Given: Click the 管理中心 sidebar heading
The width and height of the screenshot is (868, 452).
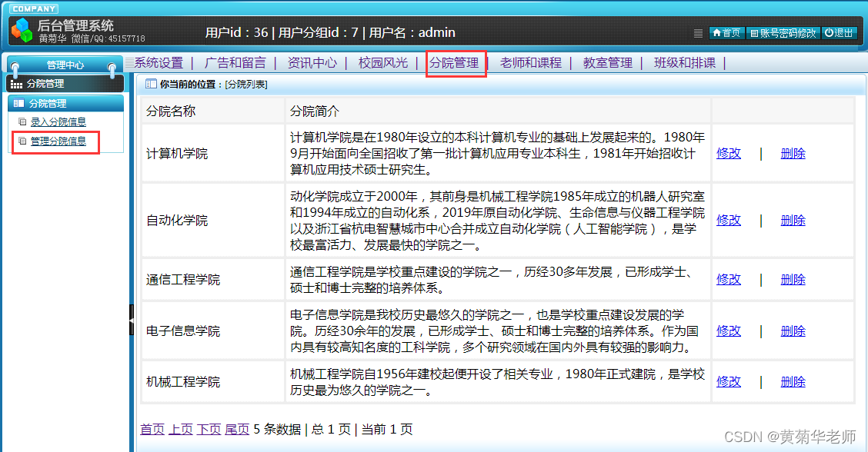Looking at the screenshot, I should (65, 65).
